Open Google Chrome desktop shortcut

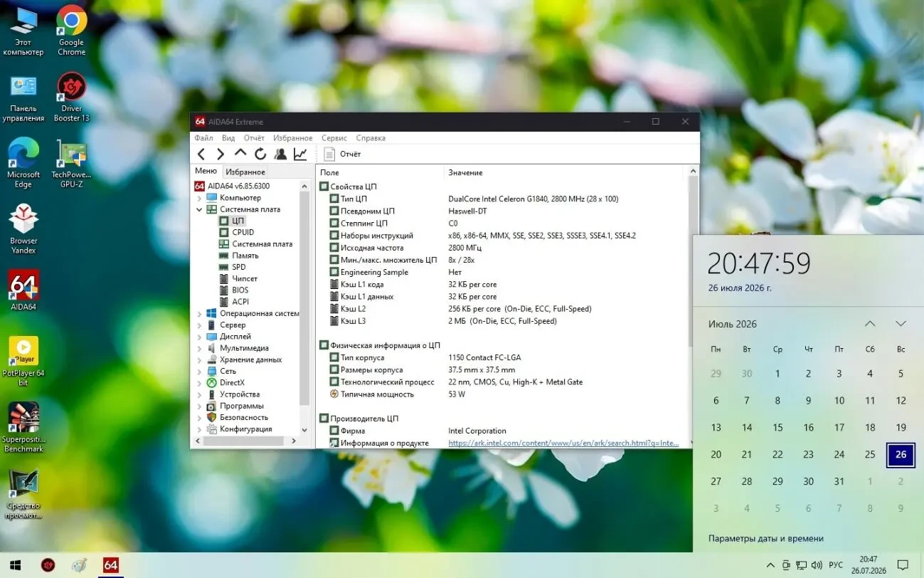[71, 31]
